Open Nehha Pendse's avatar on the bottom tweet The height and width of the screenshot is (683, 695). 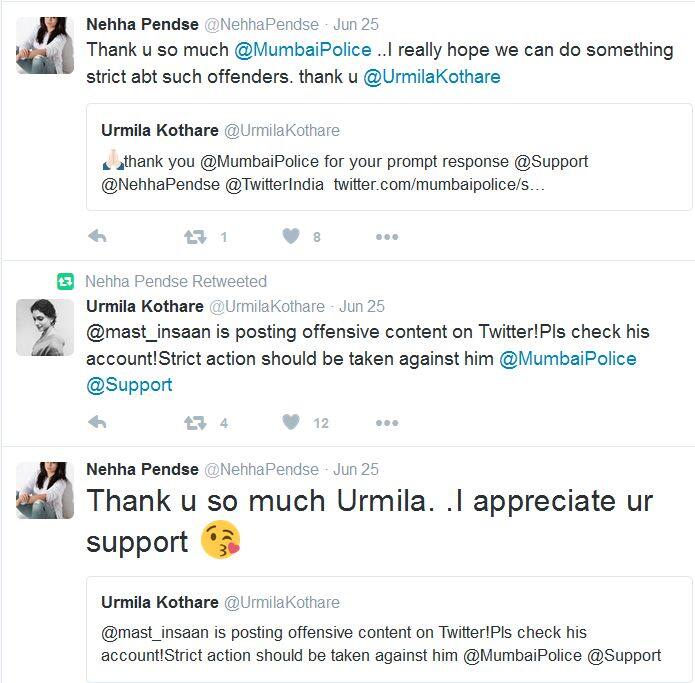click(x=45, y=490)
